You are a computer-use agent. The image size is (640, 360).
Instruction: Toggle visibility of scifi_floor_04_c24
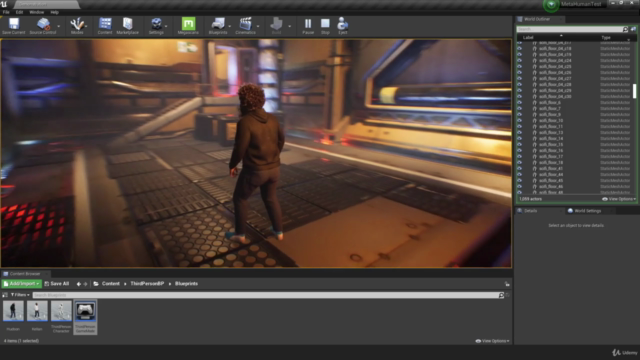pyautogui.click(x=519, y=60)
